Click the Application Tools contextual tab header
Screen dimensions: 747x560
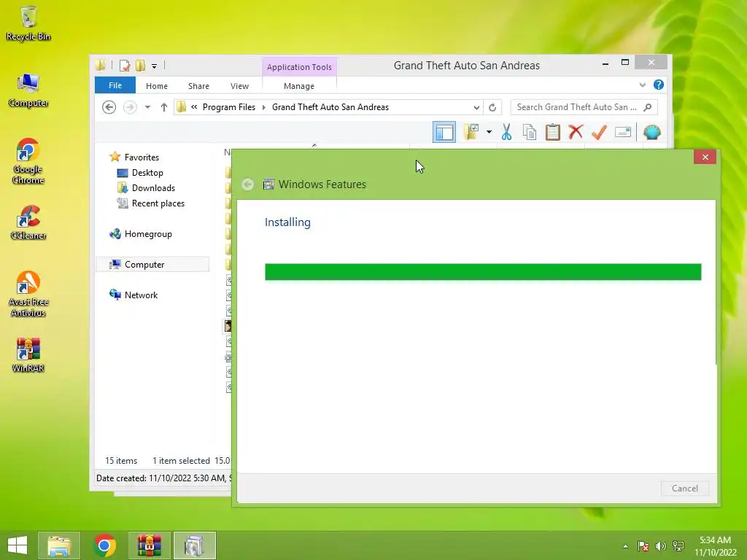pyautogui.click(x=299, y=67)
